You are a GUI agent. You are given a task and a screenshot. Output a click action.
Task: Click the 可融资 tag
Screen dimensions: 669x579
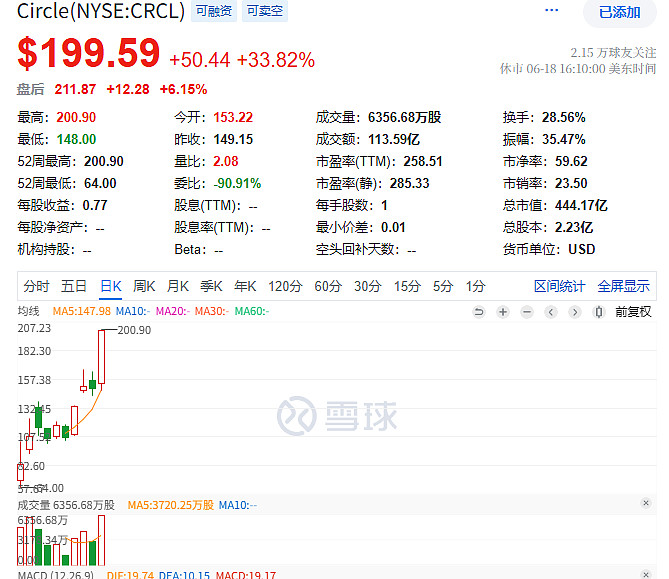[214, 11]
